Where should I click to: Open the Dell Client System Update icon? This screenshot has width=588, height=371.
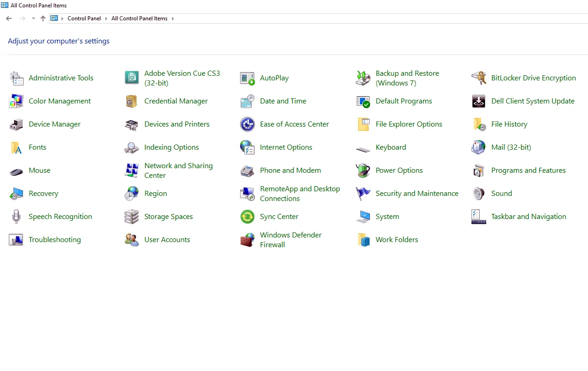[479, 101]
